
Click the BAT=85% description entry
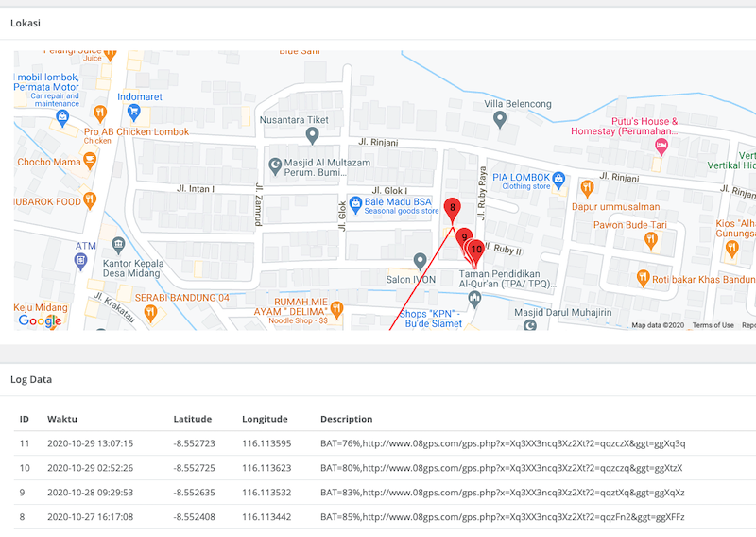pyautogui.click(x=503, y=517)
